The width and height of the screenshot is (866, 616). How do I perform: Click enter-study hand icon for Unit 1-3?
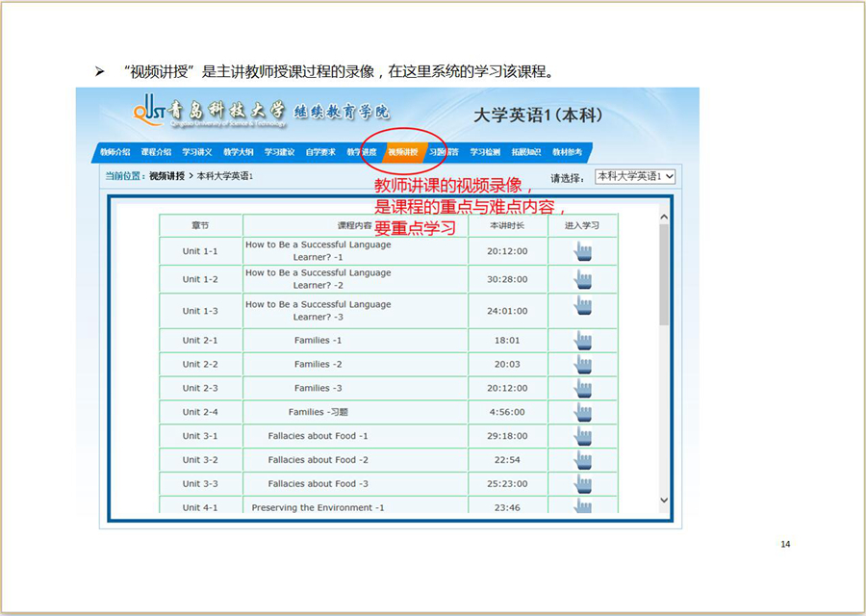tap(582, 305)
